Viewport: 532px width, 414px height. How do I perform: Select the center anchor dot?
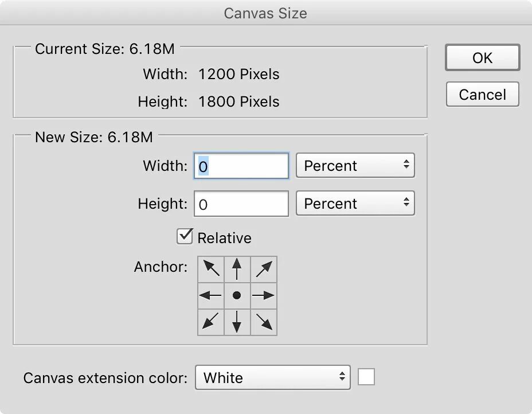pyautogui.click(x=237, y=296)
